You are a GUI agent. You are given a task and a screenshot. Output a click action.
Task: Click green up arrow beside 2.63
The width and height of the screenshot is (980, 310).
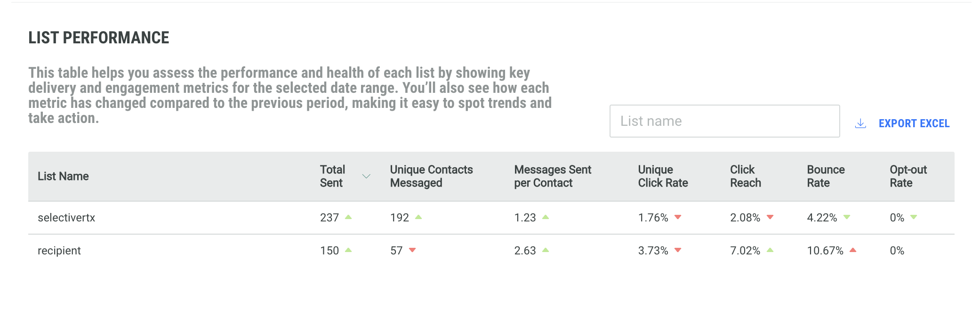pos(546,250)
